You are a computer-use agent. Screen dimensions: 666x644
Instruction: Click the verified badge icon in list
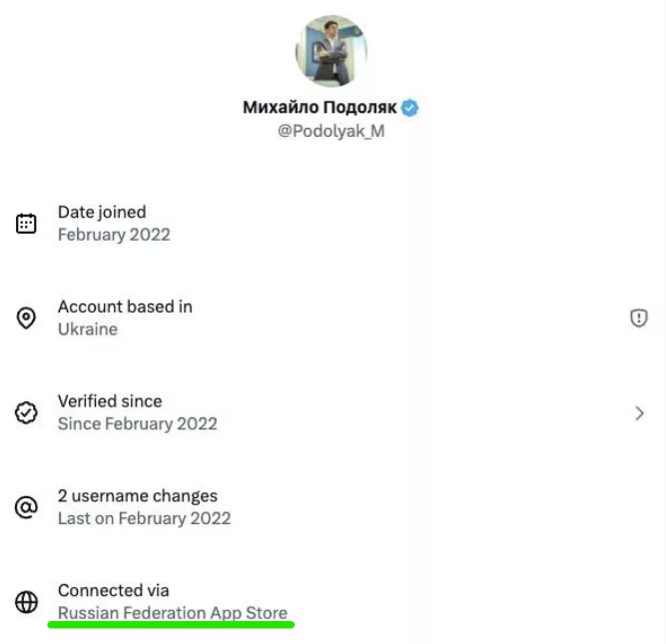tap(26, 412)
